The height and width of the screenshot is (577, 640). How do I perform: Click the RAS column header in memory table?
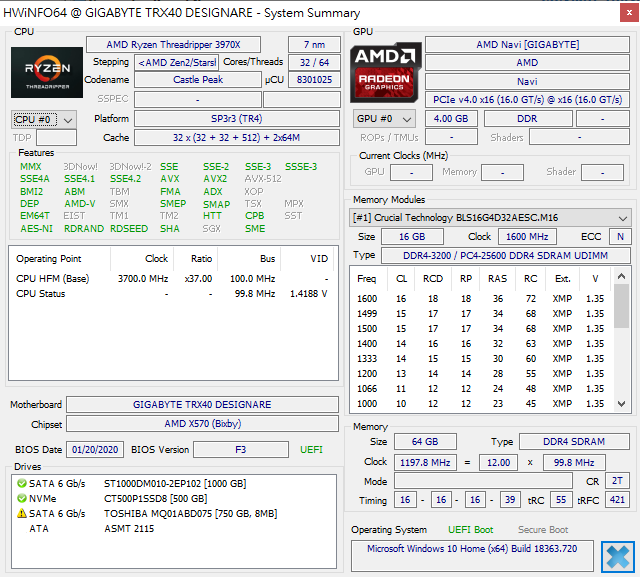(x=497, y=279)
